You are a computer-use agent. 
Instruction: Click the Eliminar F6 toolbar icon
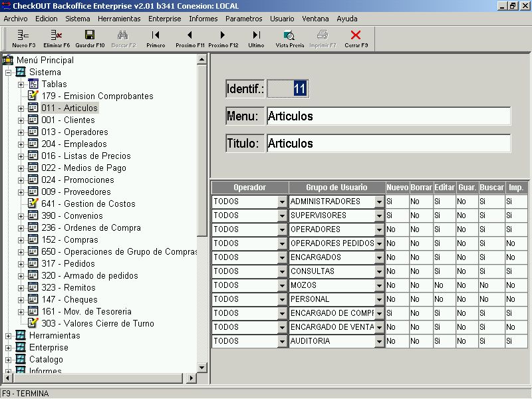coord(57,35)
